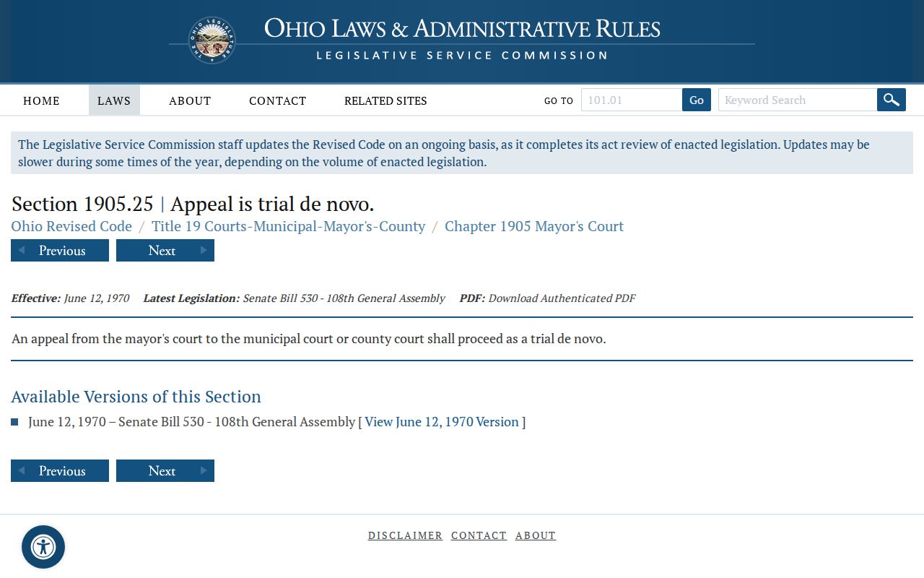924x578 pixels.
Task: Click the Available Versions of this Section heading
Action: pyautogui.click(x=136, y=397)
